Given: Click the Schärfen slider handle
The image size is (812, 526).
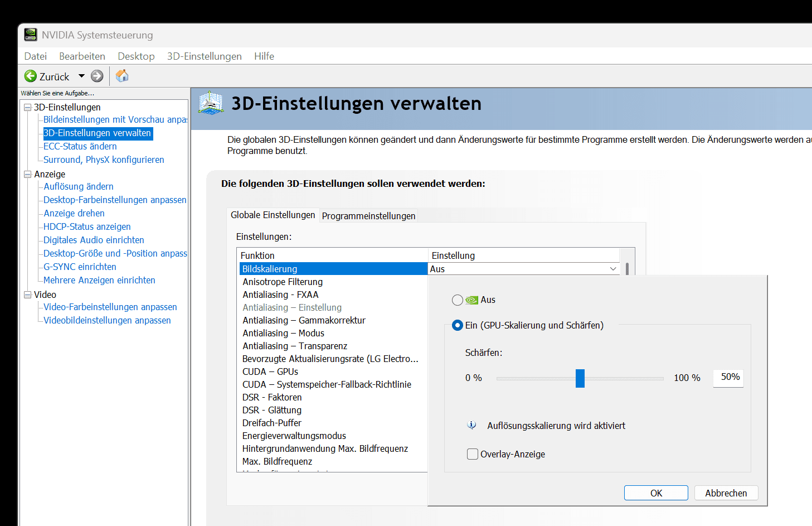Looking at the screenshot, I should (580, 378).
